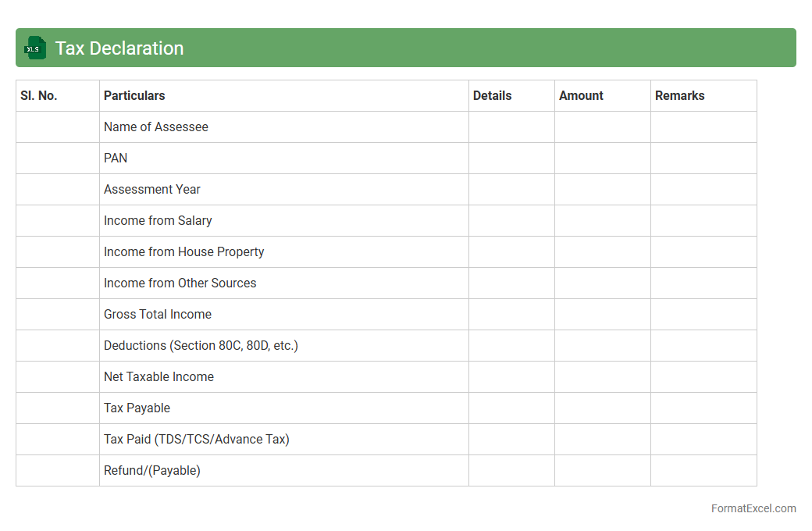Select the Amount column header
Screen dimensions: 812x531
pyautogui.click(x=581, y=96)
